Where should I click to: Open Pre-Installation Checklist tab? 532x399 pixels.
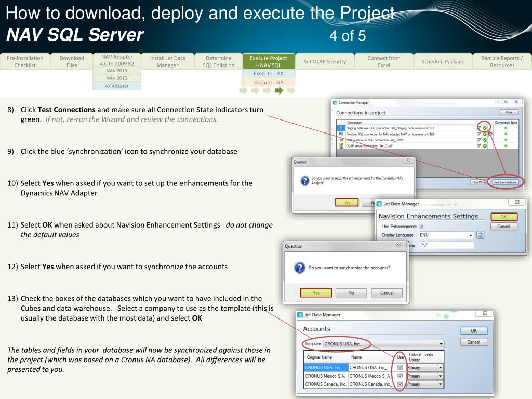click(x=25, y=61)
